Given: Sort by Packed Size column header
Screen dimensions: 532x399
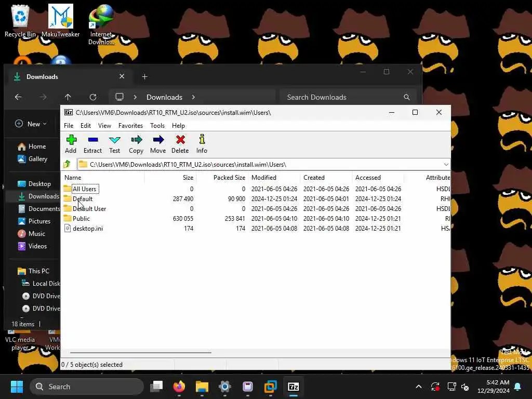Looking at the screenshot, I should 222,178.
